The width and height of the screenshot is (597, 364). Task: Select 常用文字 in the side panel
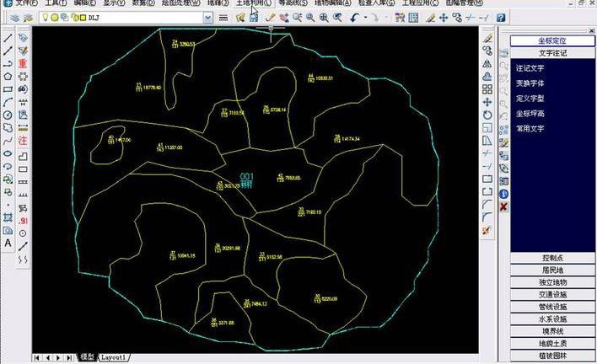click(530, 129)
